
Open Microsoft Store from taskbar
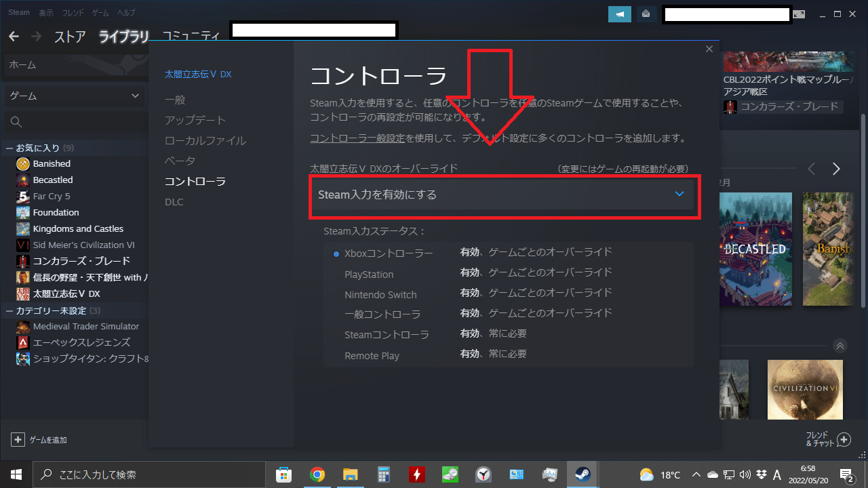pos(283,474)
